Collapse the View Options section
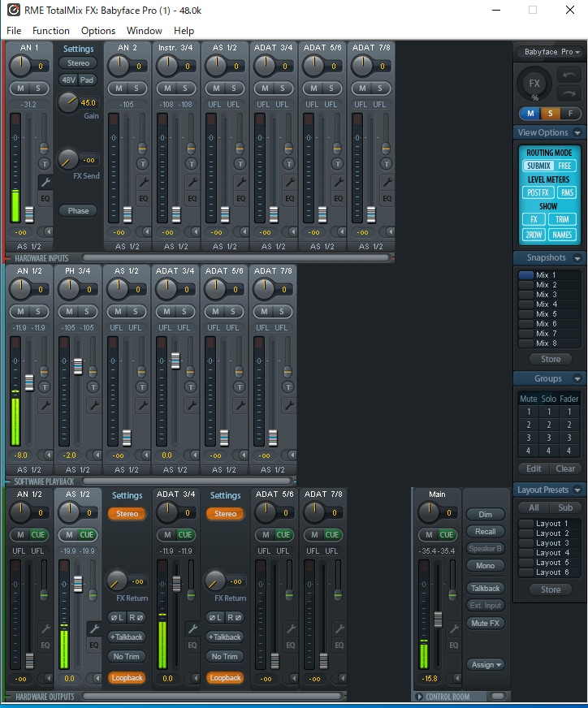Screen dimensions: 588x708 pos(577,132)
